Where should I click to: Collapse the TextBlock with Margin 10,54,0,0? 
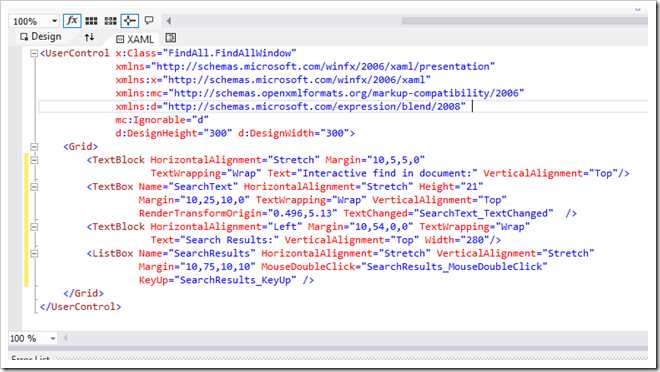coord(34,227)
